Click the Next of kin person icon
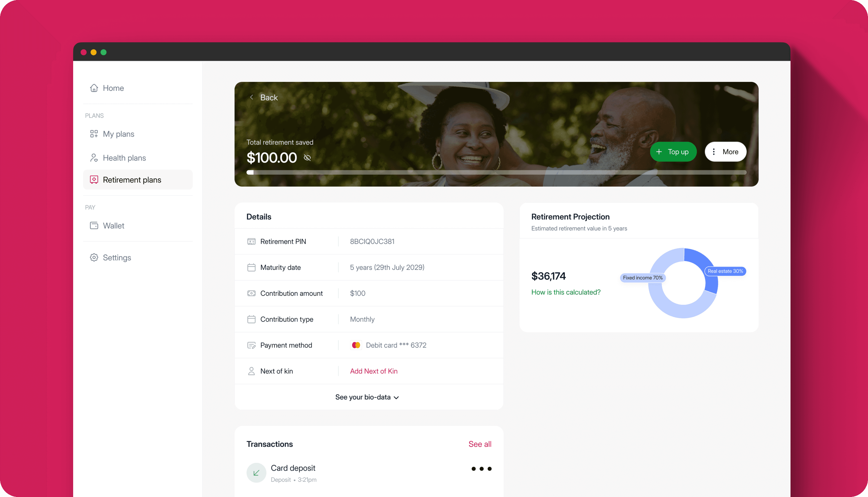 [x=251, y=371]
